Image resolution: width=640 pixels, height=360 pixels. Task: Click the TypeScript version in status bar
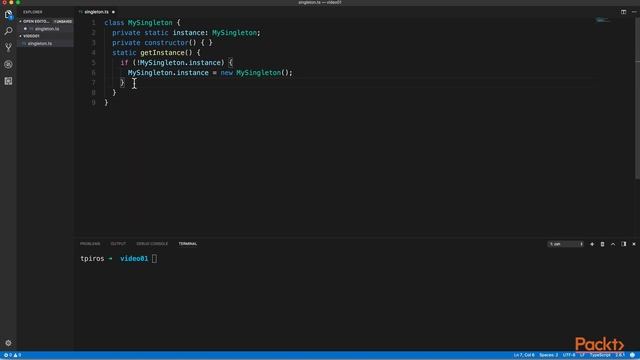[x=620, y=355]
